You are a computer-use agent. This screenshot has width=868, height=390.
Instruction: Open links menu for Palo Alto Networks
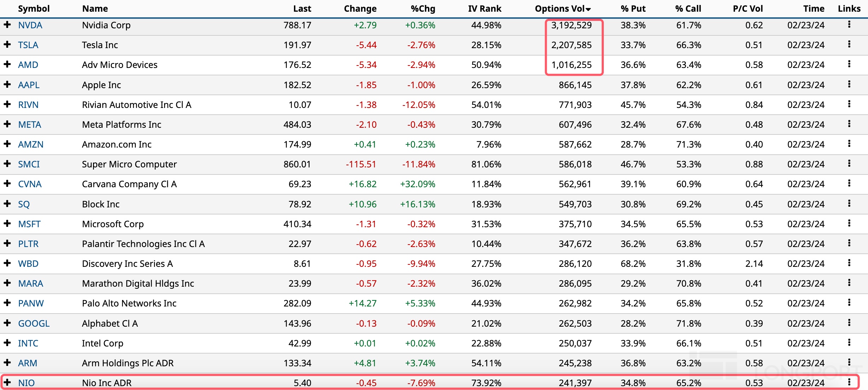pos(849,303)
